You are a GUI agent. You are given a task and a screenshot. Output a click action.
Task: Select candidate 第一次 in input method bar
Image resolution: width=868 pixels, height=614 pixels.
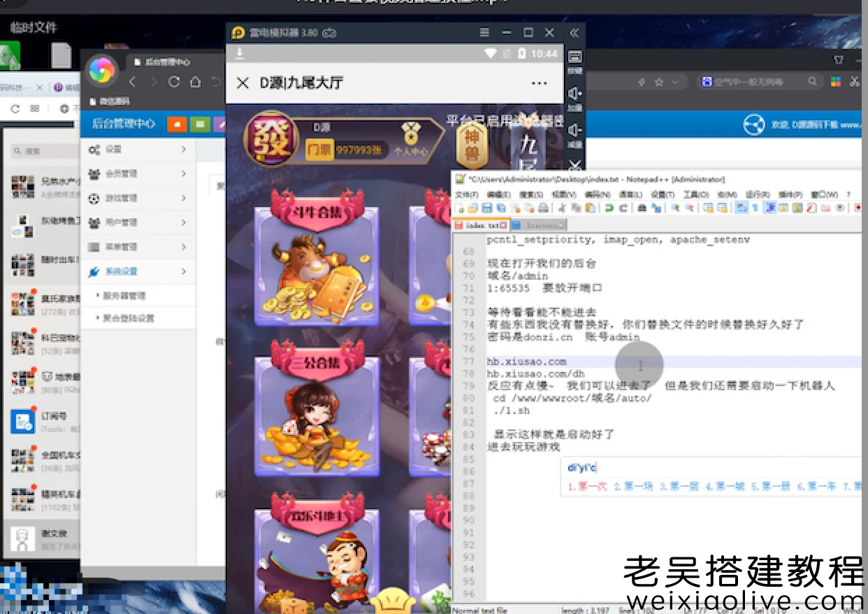click(587, 486)
